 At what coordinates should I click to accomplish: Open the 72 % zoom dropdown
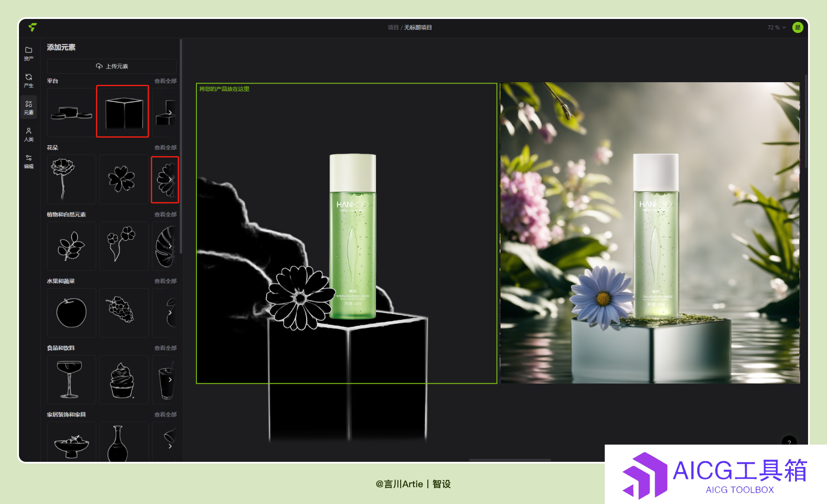(x=776, y=28)
